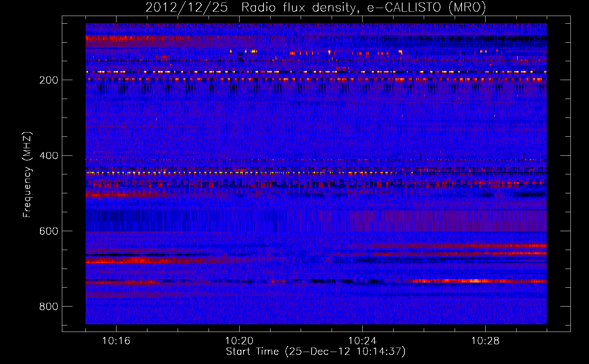
Task: Click the "400" frequency tick label
Action: tap(49, 156)
